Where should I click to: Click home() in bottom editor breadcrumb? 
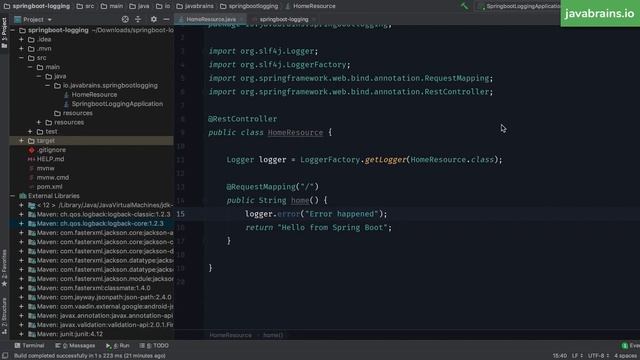[273, 335]
